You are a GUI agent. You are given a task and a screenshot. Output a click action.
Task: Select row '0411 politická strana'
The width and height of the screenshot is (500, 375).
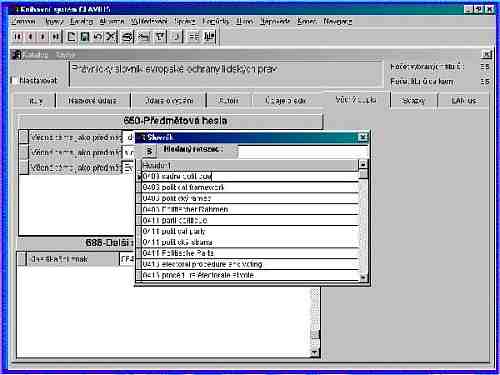[x=250, y=242]
